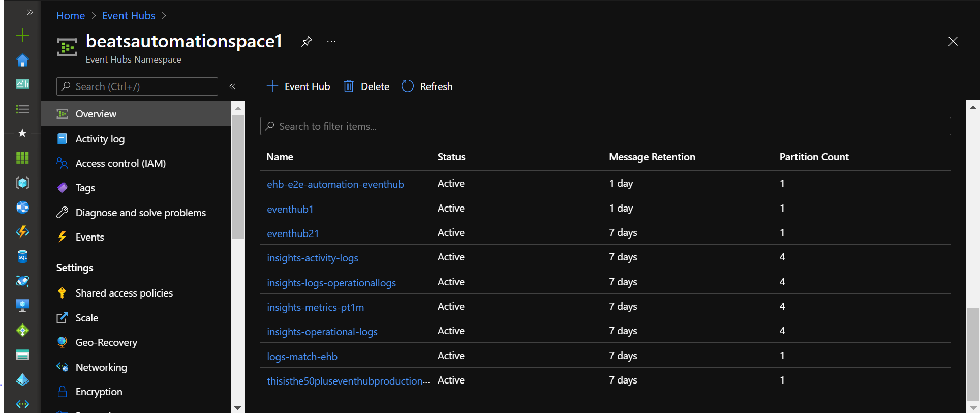Open the insights-activity-logs event hub
The width and height of the screenshot is (980, 413).
312,258
